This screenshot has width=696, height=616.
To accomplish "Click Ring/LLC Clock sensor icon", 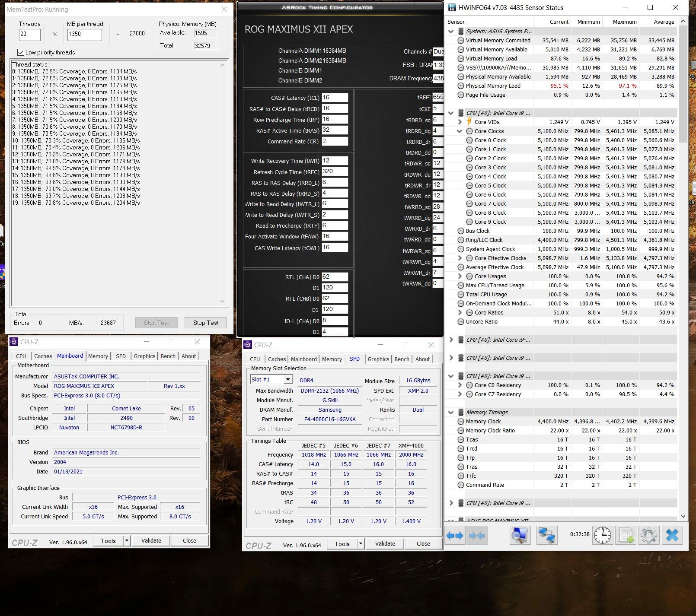I will click(x=461, y=240).
